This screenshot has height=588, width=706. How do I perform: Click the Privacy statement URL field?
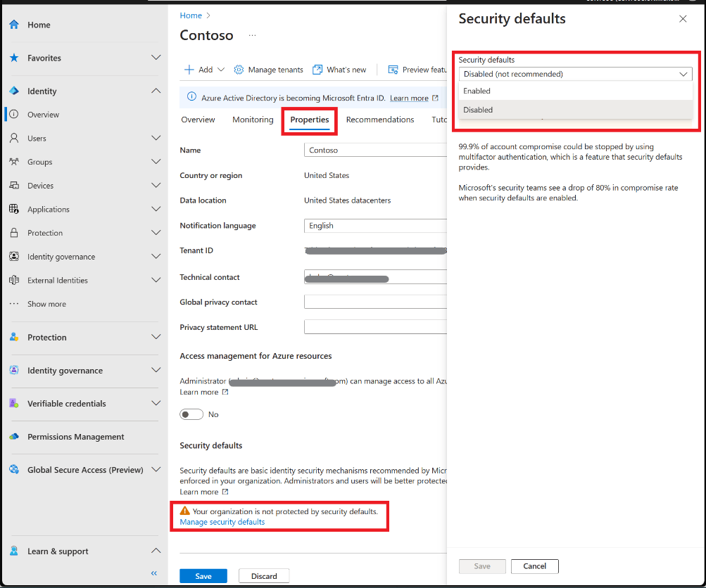(375, 326)
